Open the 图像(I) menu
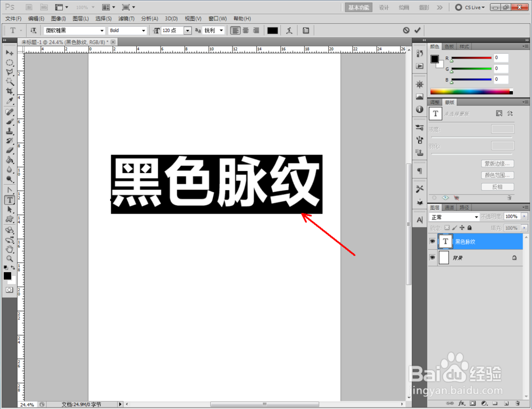 coord(59,19)
